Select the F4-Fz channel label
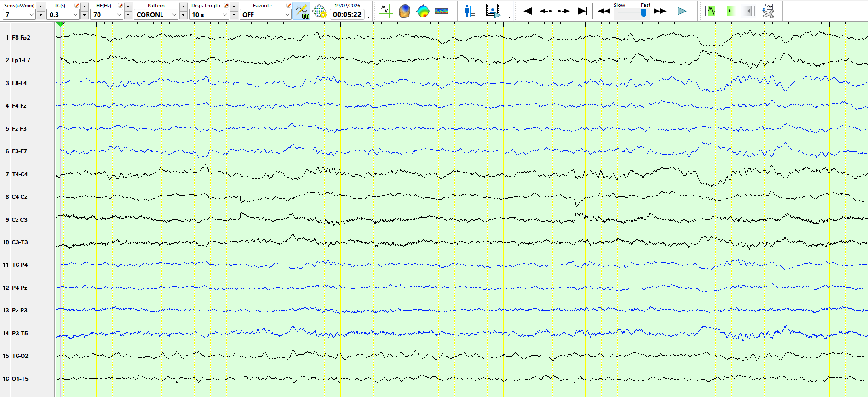Screen dimensions: 868x397 pos(19,106)
